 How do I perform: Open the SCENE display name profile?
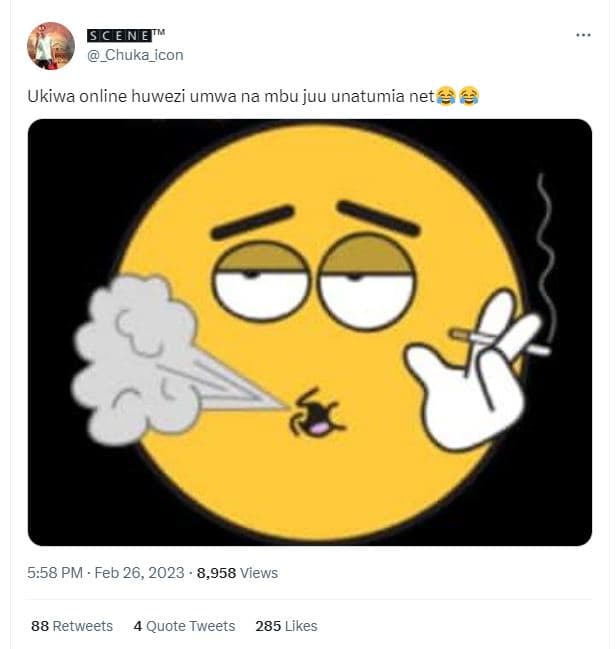click(x=125, y=36)
